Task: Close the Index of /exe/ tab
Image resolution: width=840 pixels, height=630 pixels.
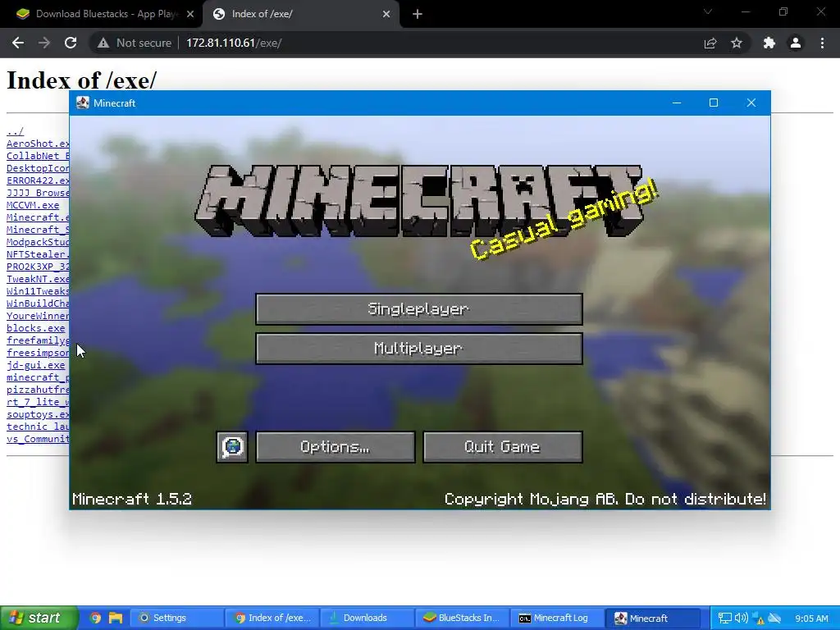Action: click(386, 14)
